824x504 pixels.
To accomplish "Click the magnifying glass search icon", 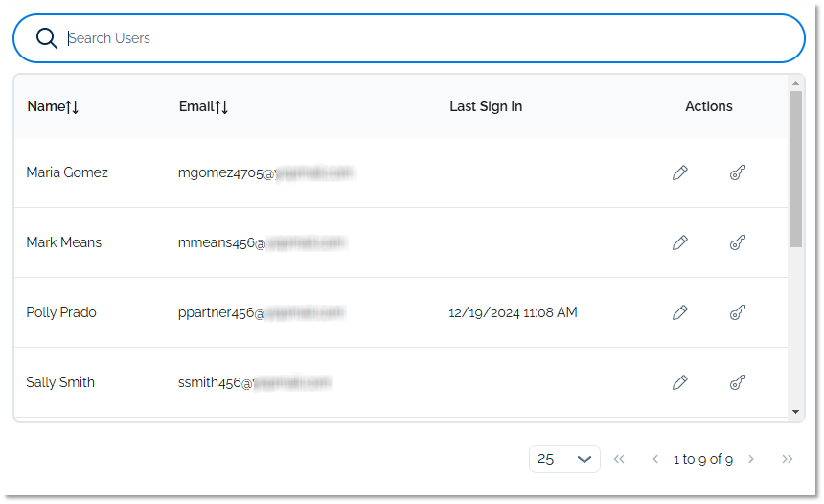I will pos(47,38).
